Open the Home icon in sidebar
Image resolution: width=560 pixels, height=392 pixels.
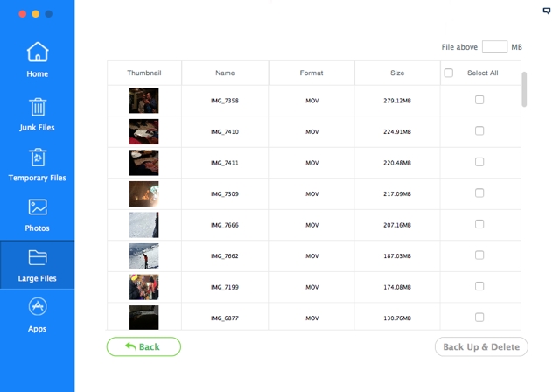(37, 52)
